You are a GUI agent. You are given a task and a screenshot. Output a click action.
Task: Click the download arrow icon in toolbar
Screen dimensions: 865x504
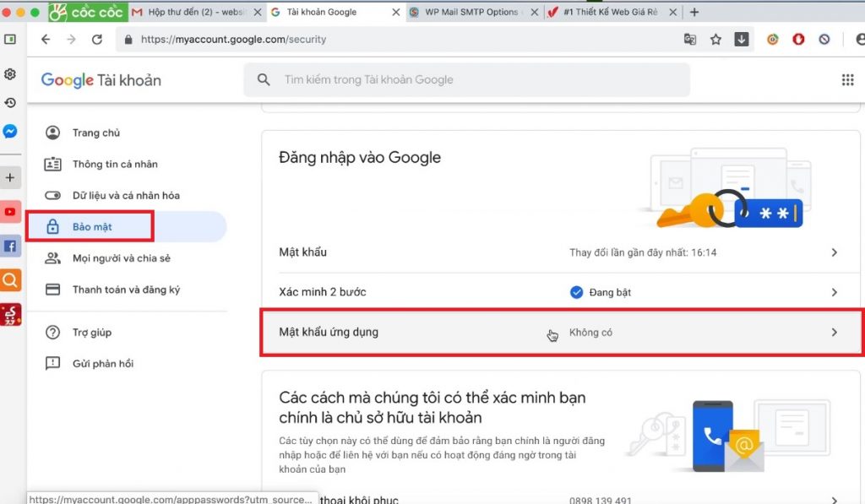tap(741, 40)
